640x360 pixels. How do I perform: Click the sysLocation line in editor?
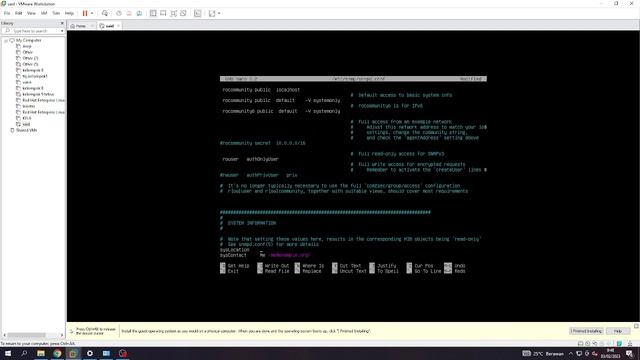[235, 250]
